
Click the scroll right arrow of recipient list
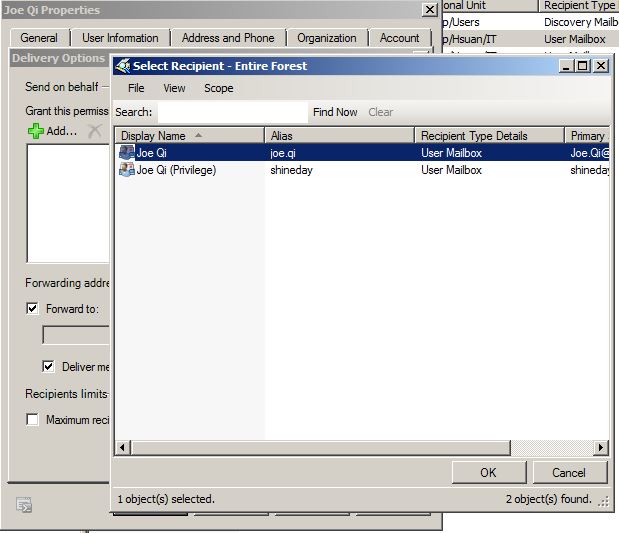[600, 448]
